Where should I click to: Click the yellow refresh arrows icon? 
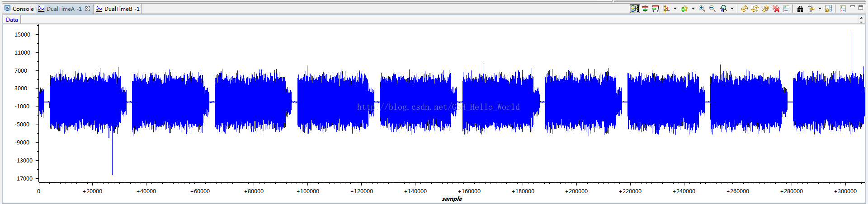click(745, 9)
